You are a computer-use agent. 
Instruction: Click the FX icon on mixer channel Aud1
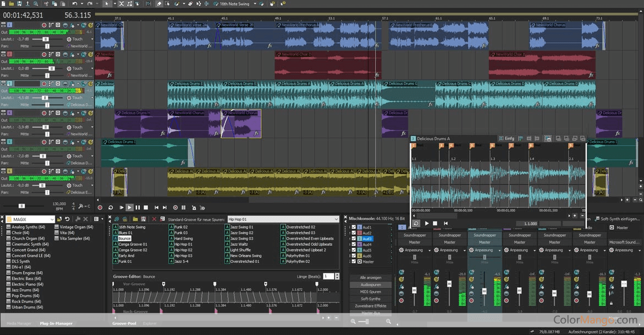click(402, 287)
